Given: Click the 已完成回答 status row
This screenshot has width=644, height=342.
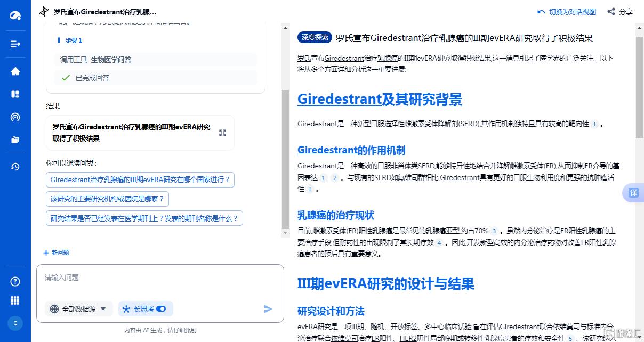Looking at the screenshot, I should coord(155,78).
